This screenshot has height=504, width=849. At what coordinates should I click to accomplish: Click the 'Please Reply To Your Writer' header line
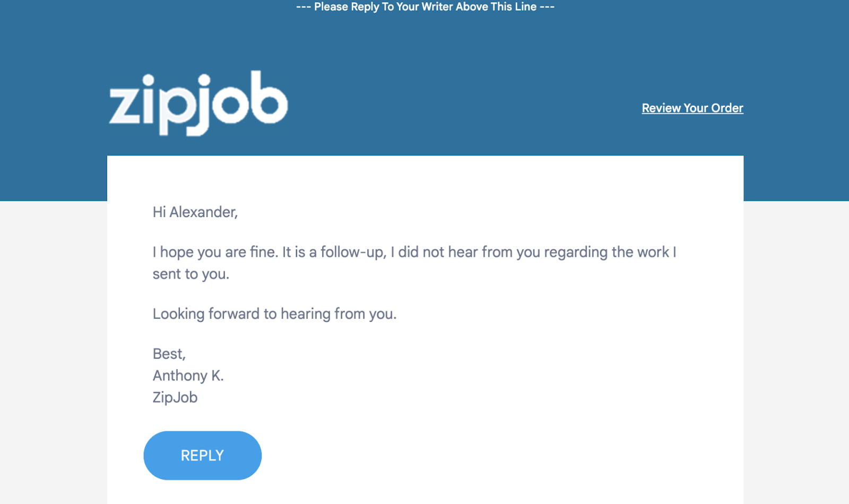coord(425,7)
